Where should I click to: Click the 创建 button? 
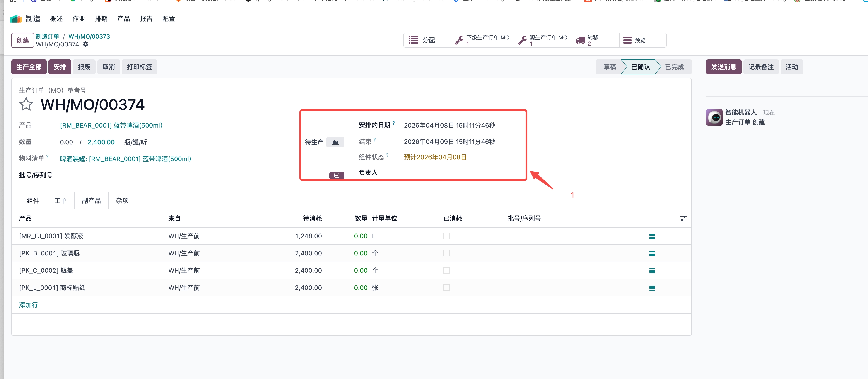coord(23,40)
